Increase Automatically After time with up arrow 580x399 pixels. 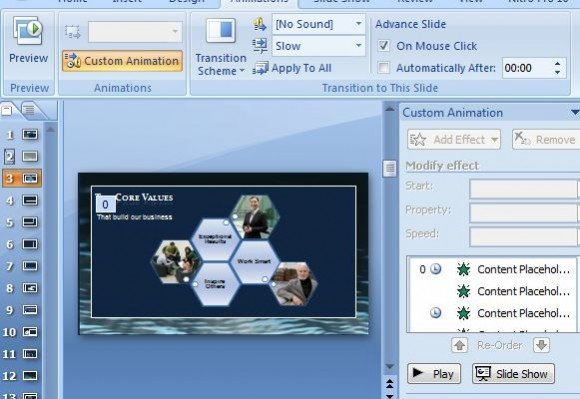(557, 64)
